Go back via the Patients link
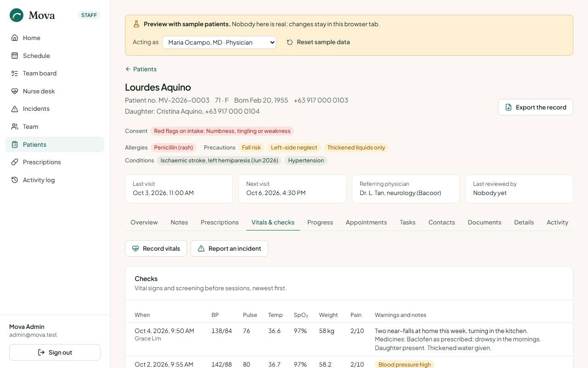The width and height of the screenshot is (588, 368). [141, 69]
